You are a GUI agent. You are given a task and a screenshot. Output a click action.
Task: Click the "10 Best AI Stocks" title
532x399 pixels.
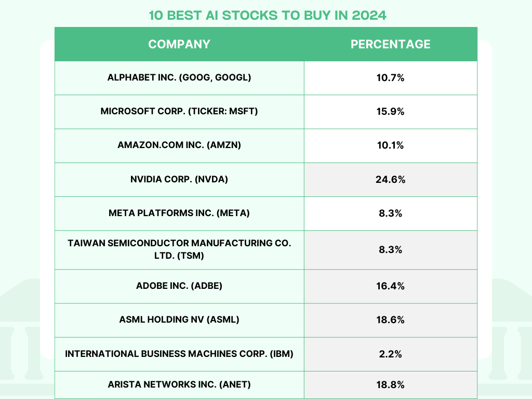pos(268,15)
